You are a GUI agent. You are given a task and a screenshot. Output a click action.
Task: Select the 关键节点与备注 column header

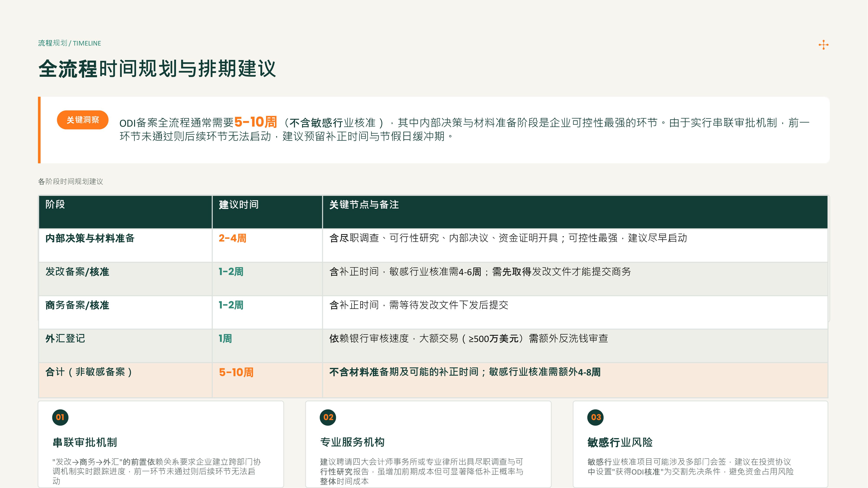click(364, 205)
